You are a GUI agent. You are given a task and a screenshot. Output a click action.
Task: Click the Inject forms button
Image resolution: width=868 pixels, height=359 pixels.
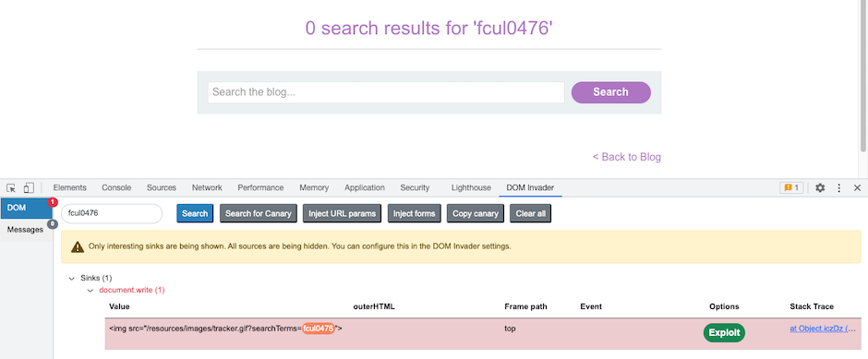pos(414,213)
